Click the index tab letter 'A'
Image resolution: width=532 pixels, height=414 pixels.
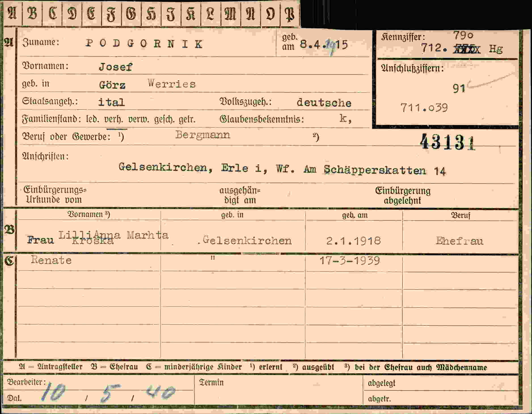pos(12,13)
